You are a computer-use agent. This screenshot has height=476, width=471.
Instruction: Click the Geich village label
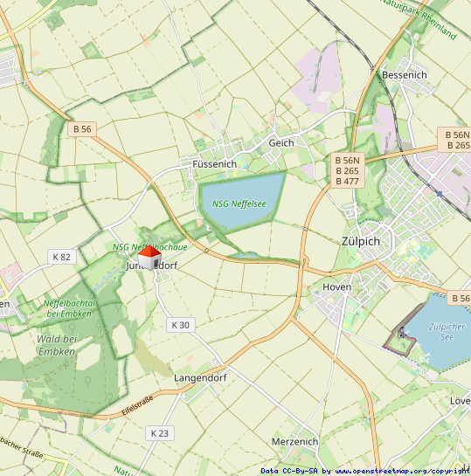[x=281, y=142]
